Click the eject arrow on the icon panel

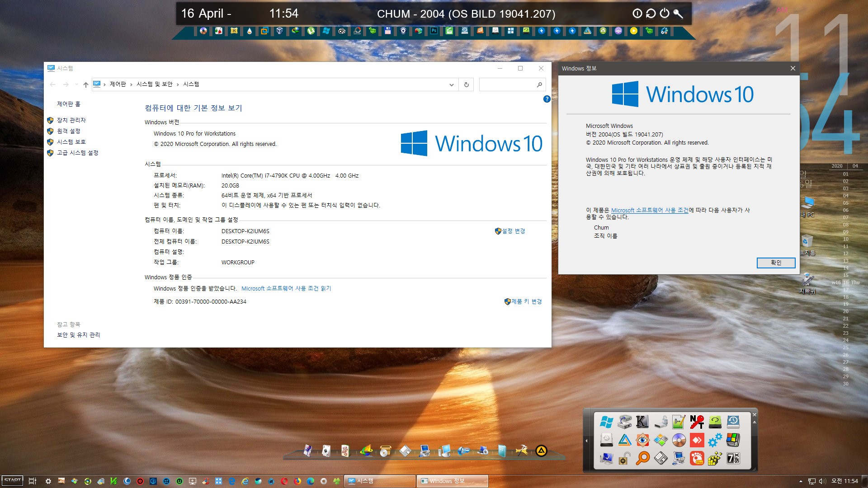click(x=755, y=422)
